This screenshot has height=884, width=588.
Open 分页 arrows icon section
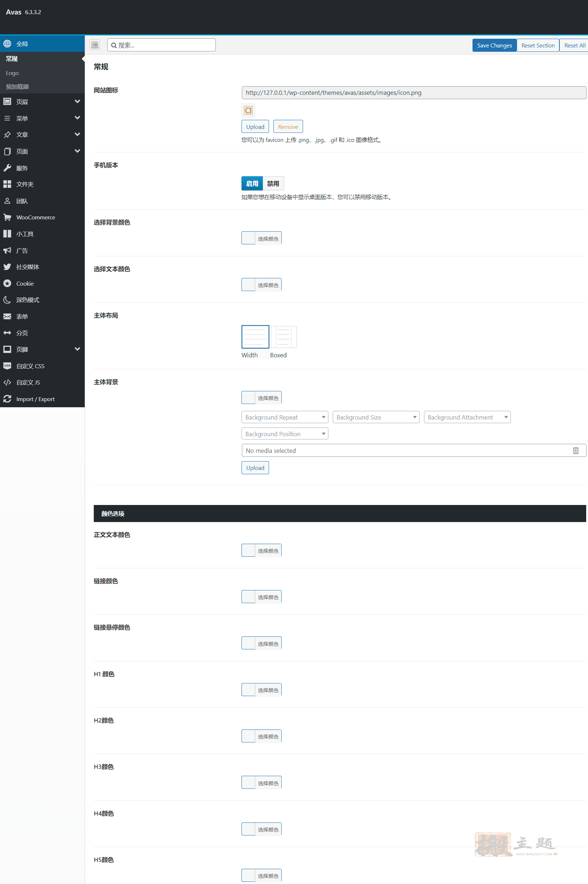42,333
